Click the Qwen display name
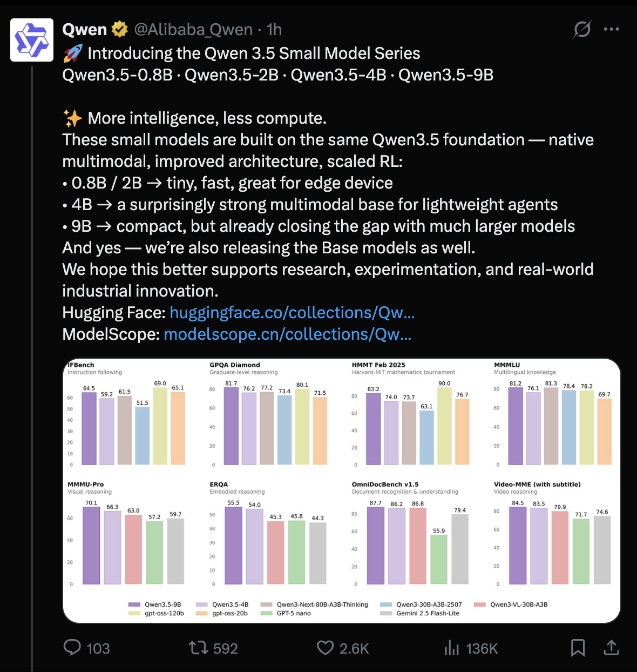 (85, 29)
